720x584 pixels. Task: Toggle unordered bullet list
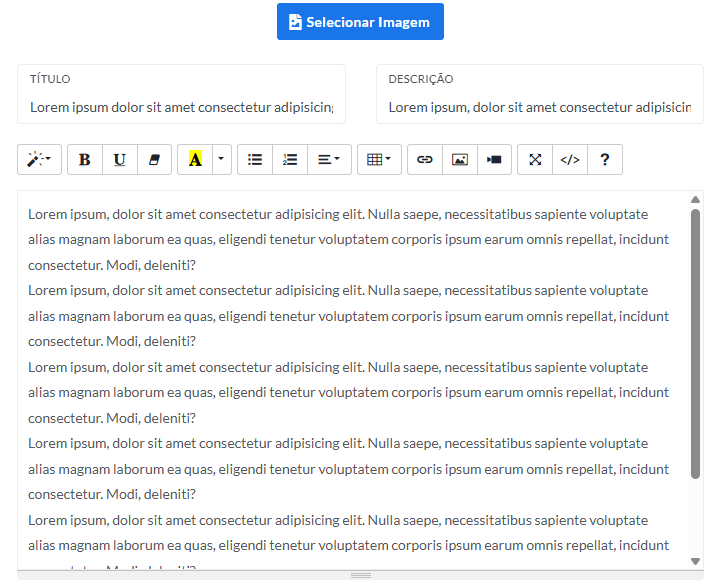255,159
